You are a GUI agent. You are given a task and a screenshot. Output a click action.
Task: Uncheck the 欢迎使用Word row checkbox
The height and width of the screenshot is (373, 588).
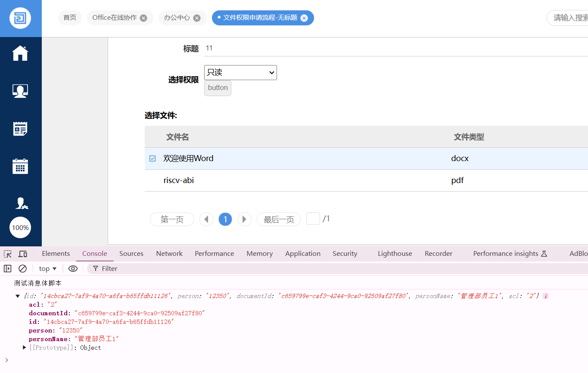click(152, 159)
